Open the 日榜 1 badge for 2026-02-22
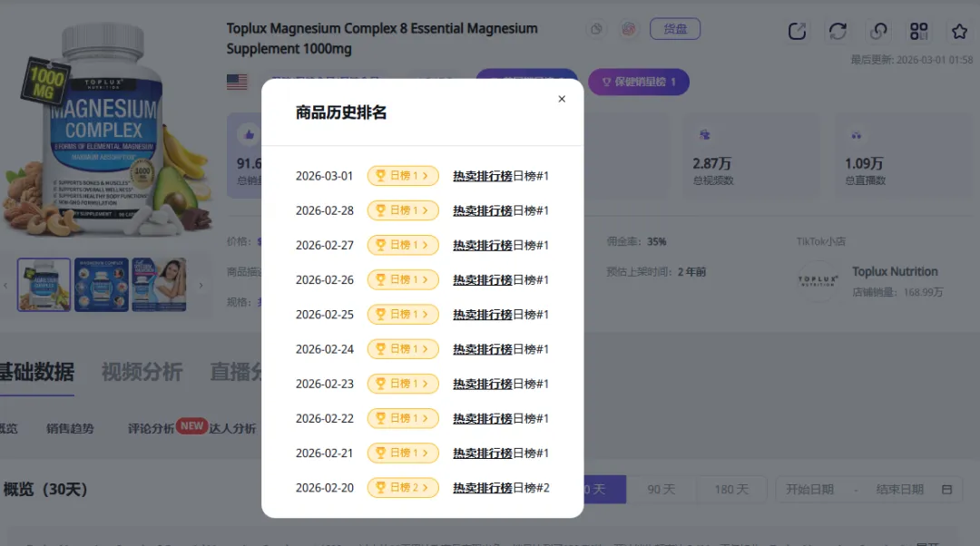Viewport: 980px width, 546px height. click(x=403, y=418)
